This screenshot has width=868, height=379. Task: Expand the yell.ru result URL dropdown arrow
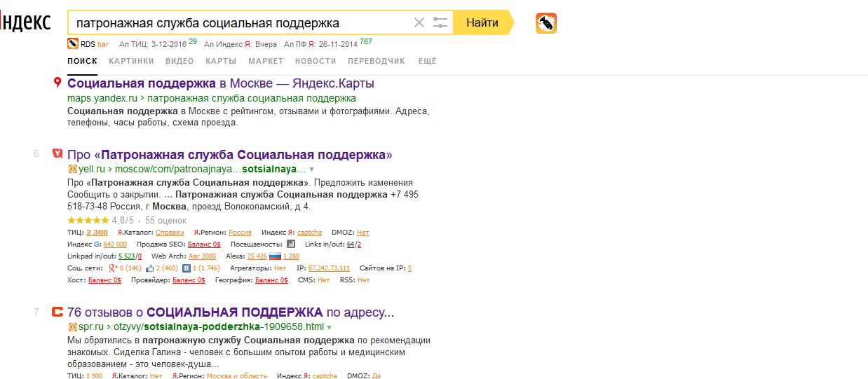click(x=312, y=170)
